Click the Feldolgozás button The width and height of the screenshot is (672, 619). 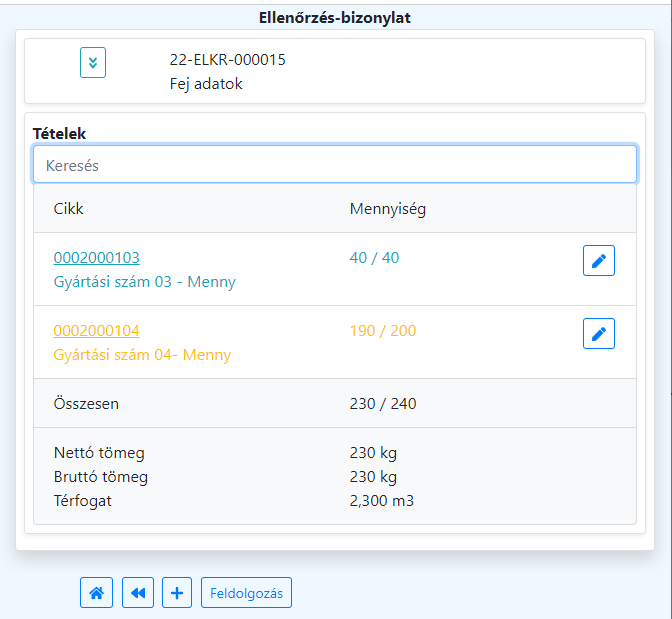pos(246,593)
